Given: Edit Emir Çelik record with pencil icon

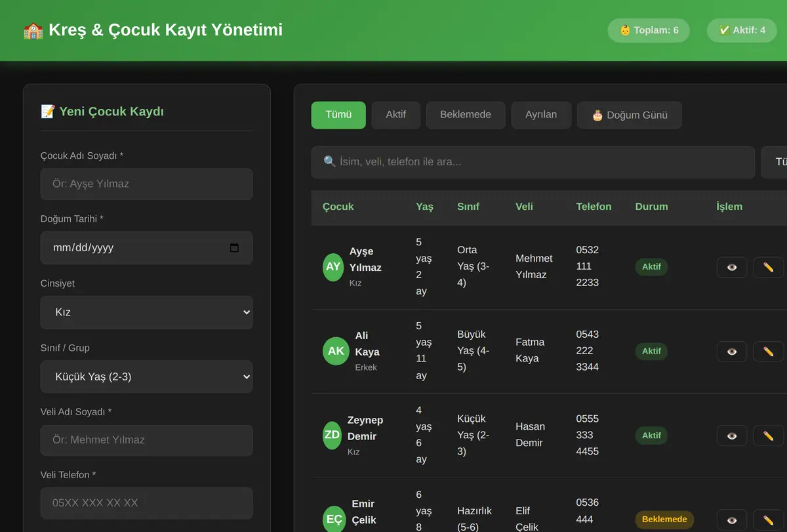Looking at the screenshot, I should (768, 520).
